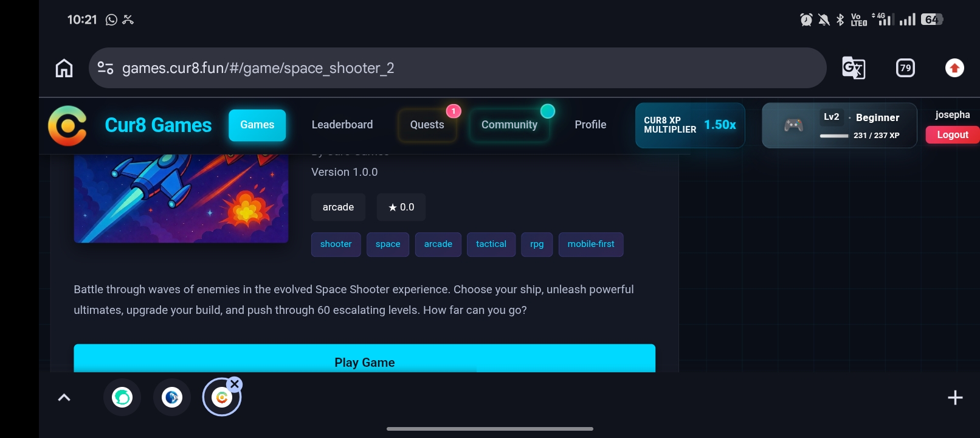Tap the alarm clock status icon
The image size is (980, 438).
coord(806,20)
